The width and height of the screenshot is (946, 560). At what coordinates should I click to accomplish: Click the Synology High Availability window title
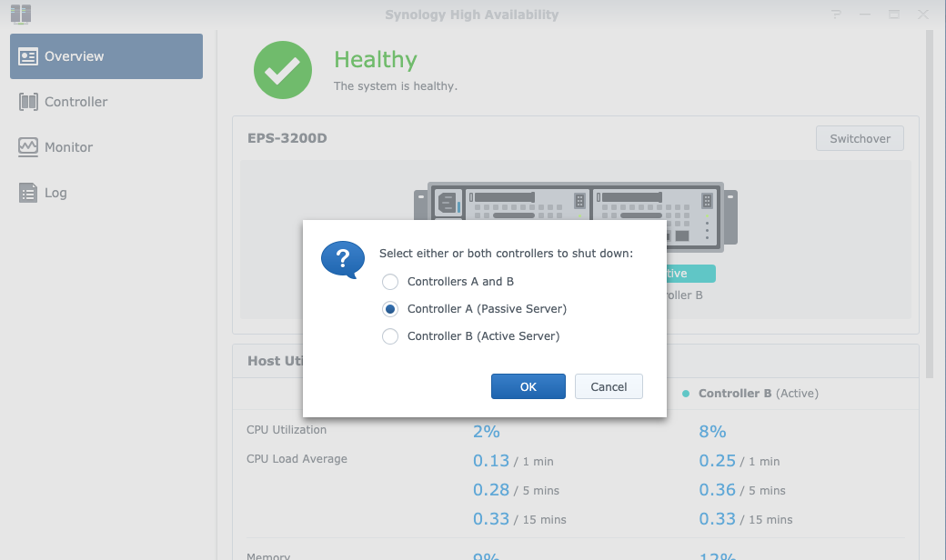pos(472,15)
